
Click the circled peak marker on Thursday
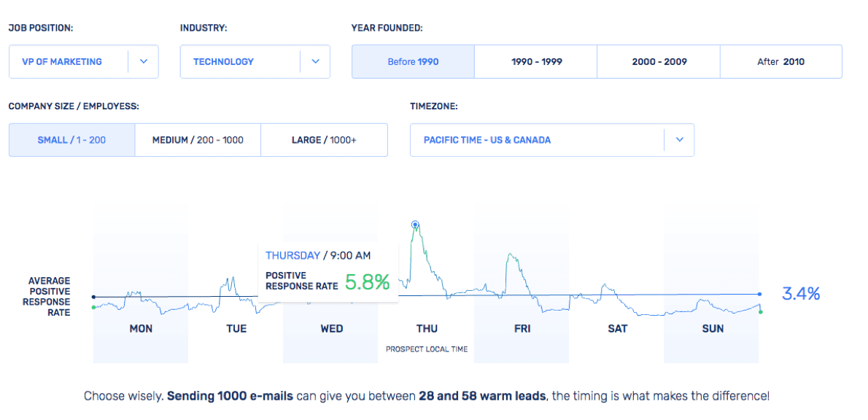tap(415, 225)
